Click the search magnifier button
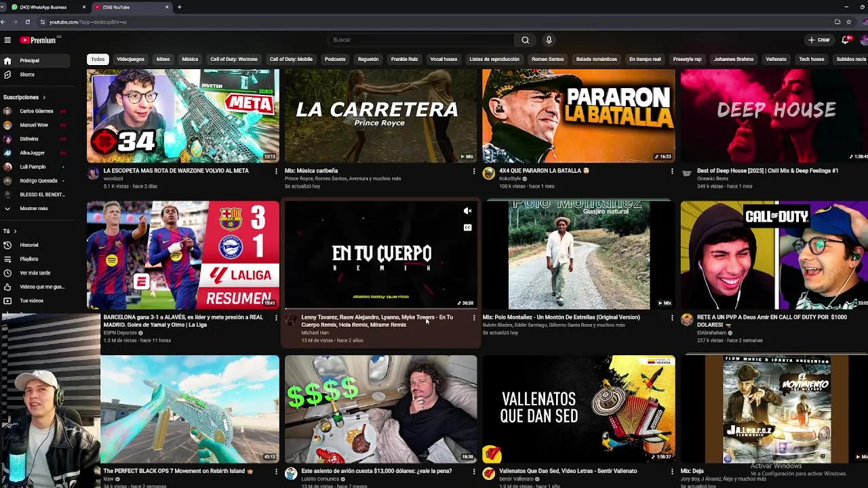 525,40
